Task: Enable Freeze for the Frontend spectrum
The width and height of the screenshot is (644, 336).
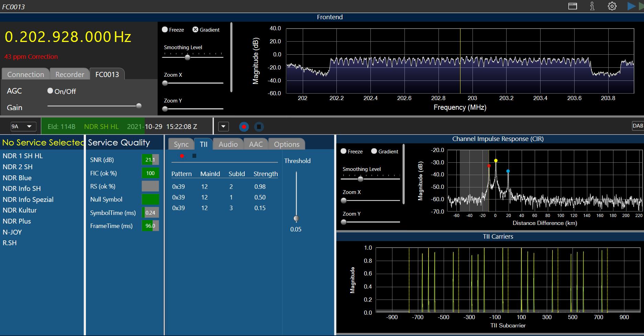Action: tap(165, 30)
